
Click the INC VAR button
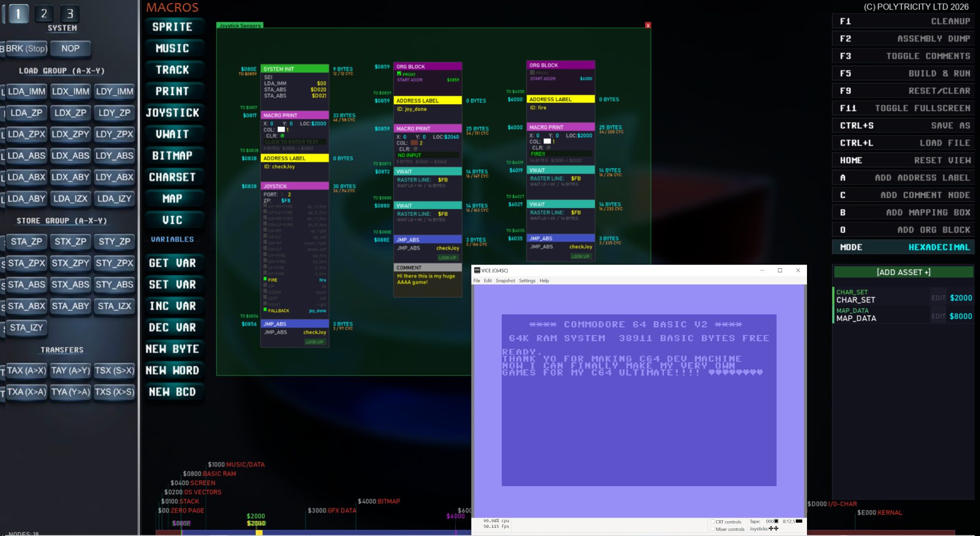point(173,306)
